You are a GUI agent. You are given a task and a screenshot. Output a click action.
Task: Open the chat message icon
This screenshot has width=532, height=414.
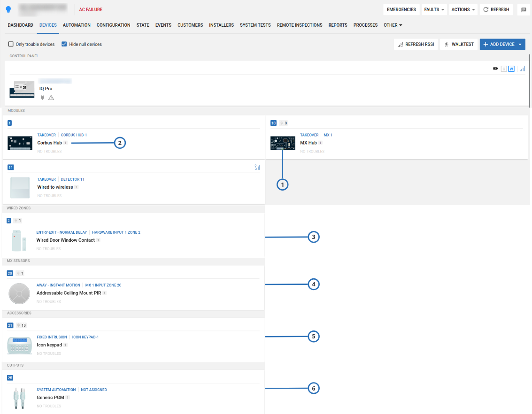[x=524, y=9]
